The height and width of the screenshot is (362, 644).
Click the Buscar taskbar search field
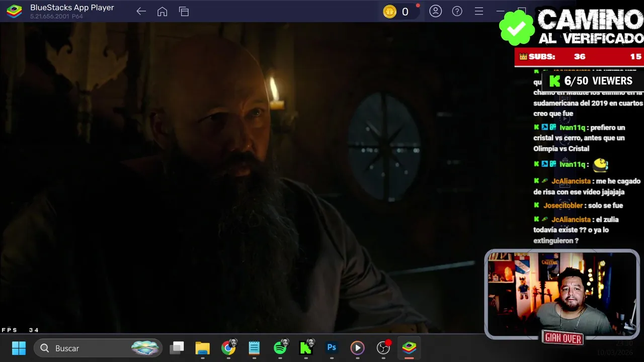pos(98,348)
